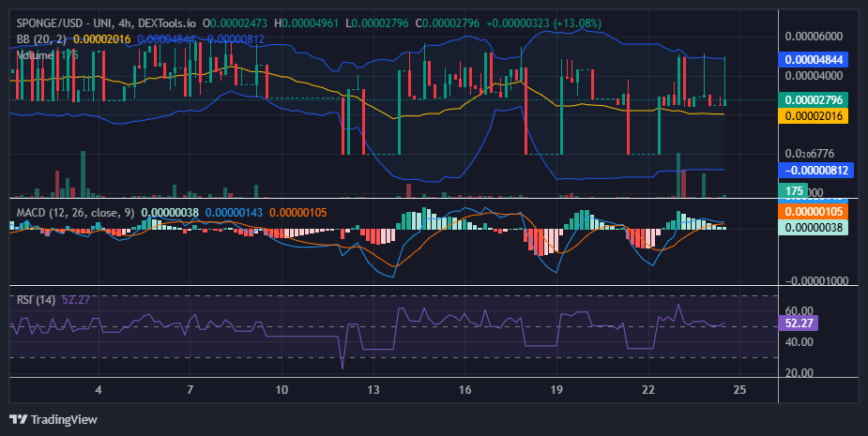868x436 pixels.
Task: Select date label 22 on time axis
Action: click(648, 389)
